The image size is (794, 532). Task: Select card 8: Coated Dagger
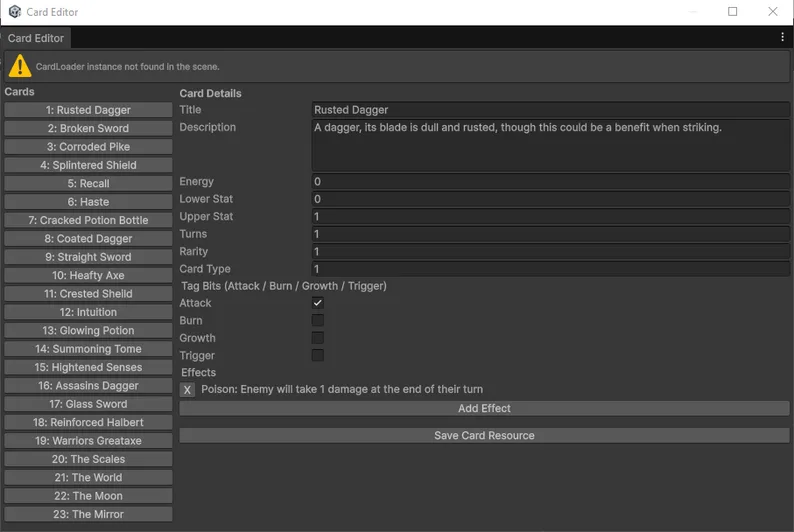click(x=88, y=239)
